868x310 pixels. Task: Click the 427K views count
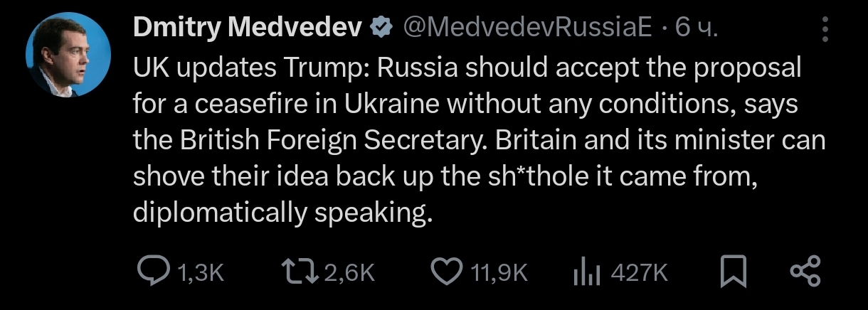(639, 272)
